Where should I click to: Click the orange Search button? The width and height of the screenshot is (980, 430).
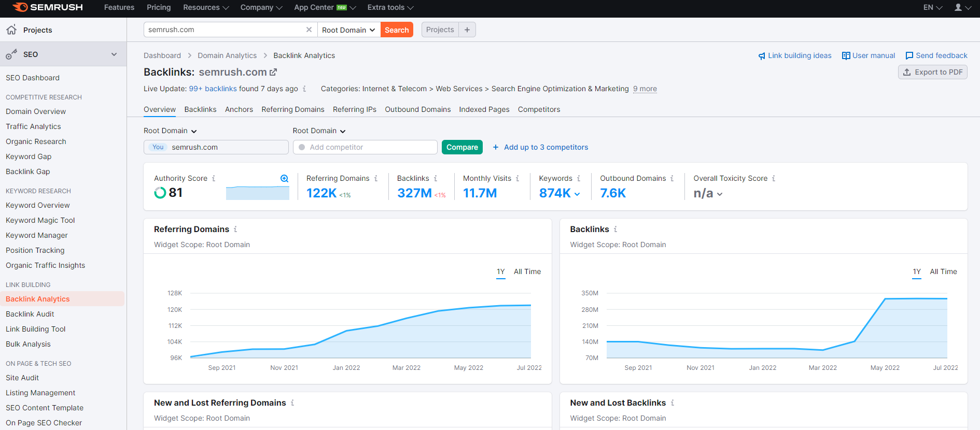click(397, 30)
